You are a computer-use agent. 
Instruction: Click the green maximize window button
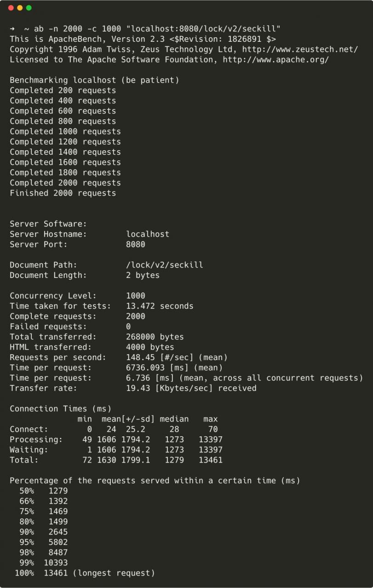pos(29,8)
